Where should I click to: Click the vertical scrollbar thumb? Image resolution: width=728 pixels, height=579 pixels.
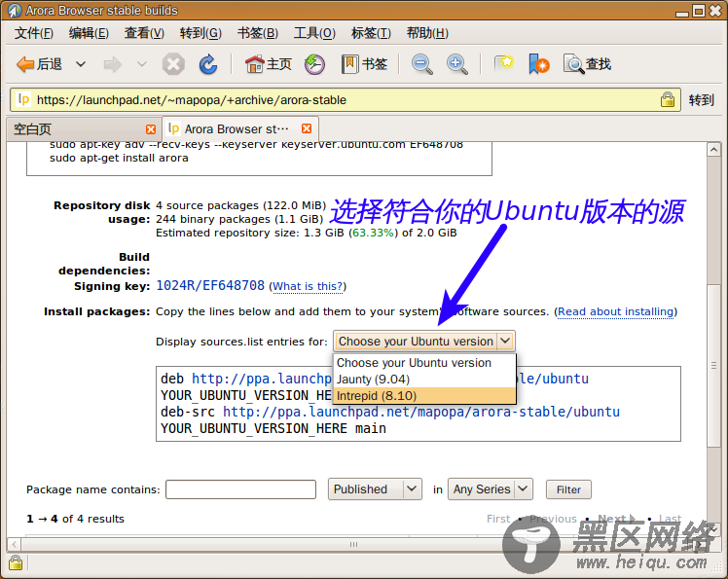pos(713,365)
